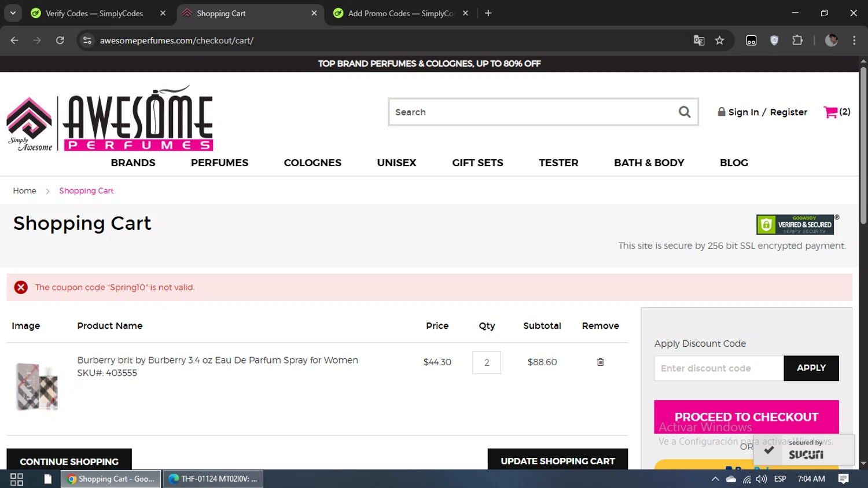Viewport: 868px width, 488px height.
Task: Click the 7:04 AM clock
Action: click(811, 479)
